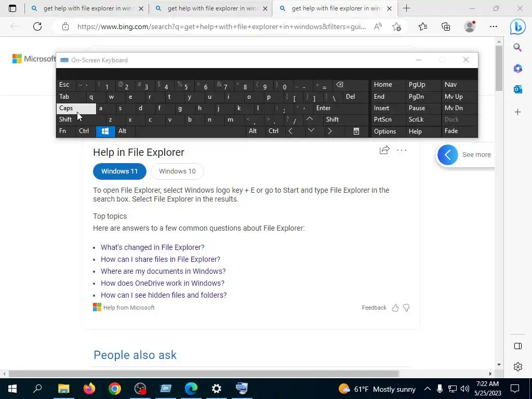
Task: Toggle left Ctrl key on keyboard
Action: pos(86,131)
